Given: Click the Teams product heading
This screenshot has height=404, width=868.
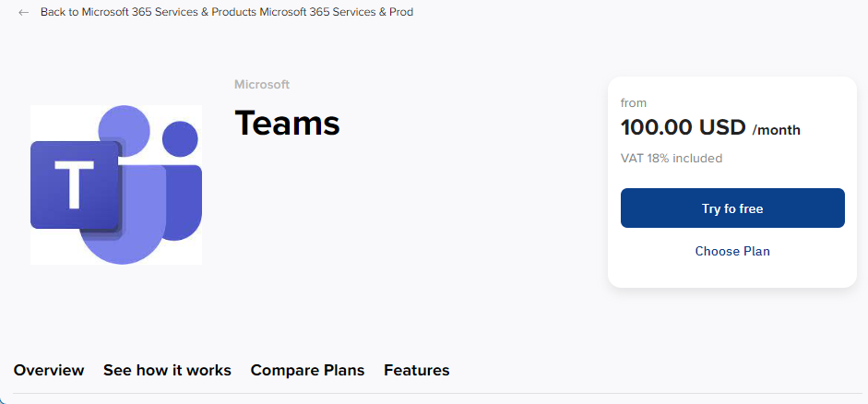Looking at the screenshot, I should 287,123.
